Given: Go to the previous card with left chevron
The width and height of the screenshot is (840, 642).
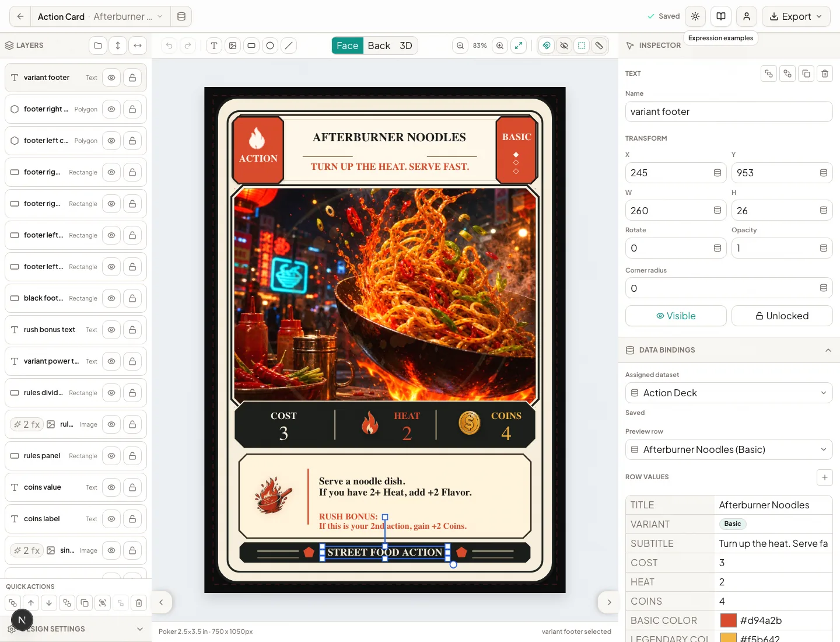Looking at the screenshot, I should point(161,602).
